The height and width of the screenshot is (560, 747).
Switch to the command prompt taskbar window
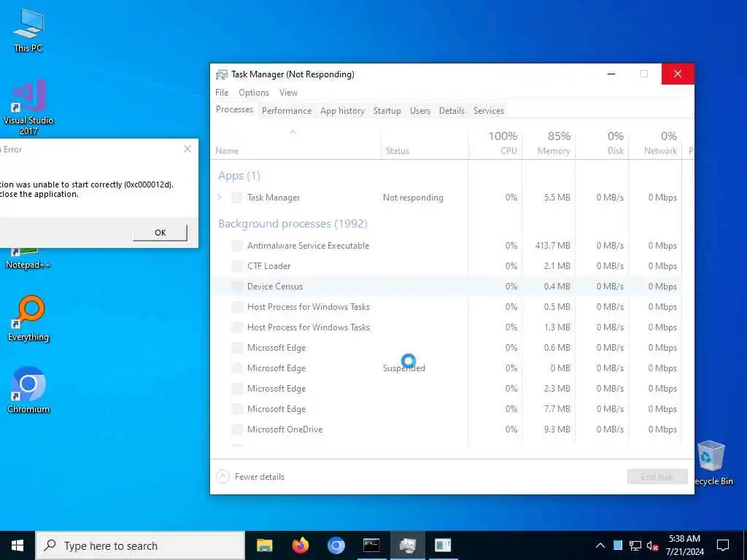(x=371, y=545)
